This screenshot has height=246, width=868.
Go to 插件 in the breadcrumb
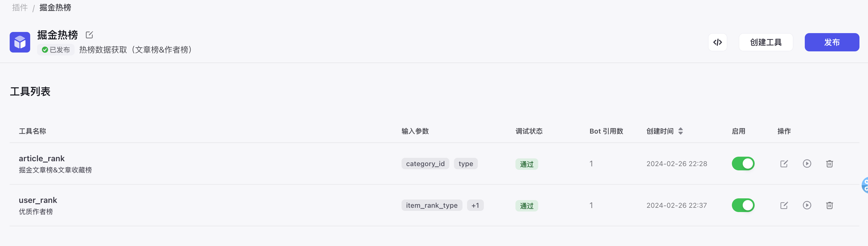coord(20,7)
